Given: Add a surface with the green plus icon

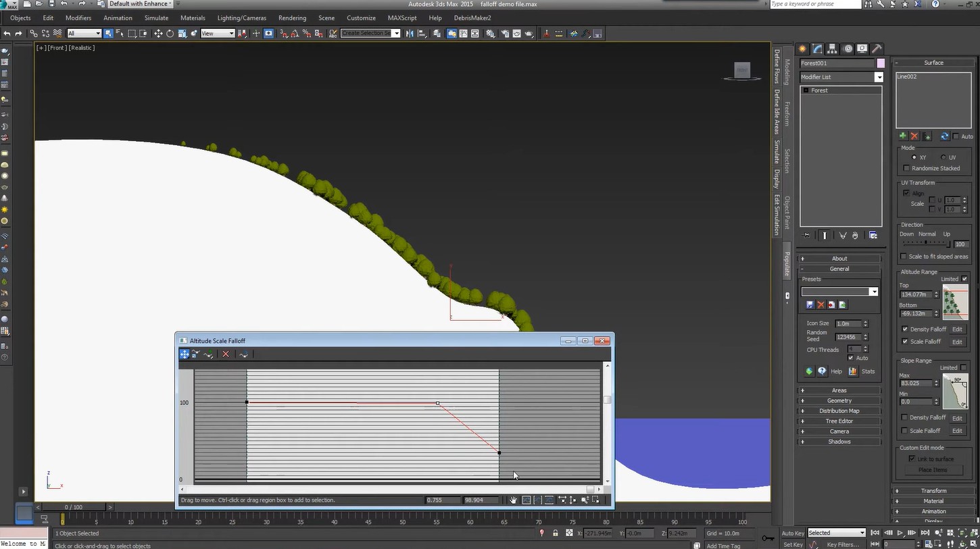Looking at the screenshot, I should (x=902, y=136).
